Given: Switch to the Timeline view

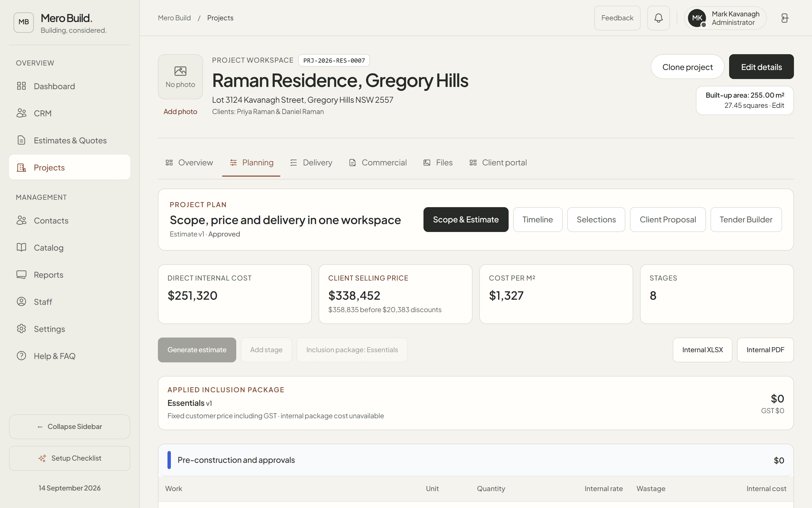Looking at the screenshot, I should (538, 220).
